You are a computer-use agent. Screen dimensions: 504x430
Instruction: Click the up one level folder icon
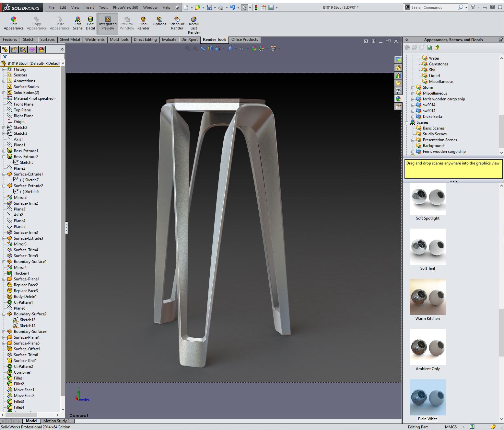(x=437, y=48)
